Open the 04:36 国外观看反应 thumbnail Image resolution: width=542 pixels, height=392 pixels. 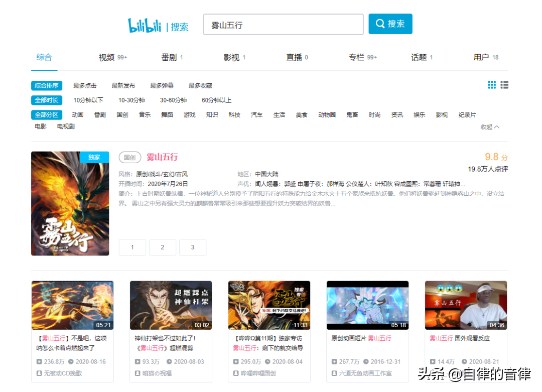(x=466, y=305)
